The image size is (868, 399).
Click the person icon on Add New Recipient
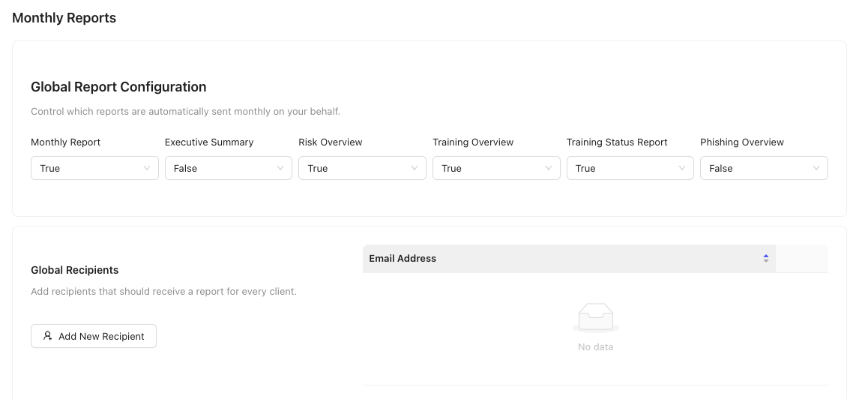tap(48, 336)
